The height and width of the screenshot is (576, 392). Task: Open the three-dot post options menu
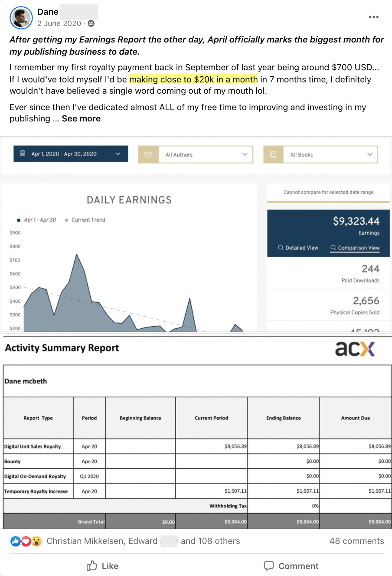tap(373, 17)
